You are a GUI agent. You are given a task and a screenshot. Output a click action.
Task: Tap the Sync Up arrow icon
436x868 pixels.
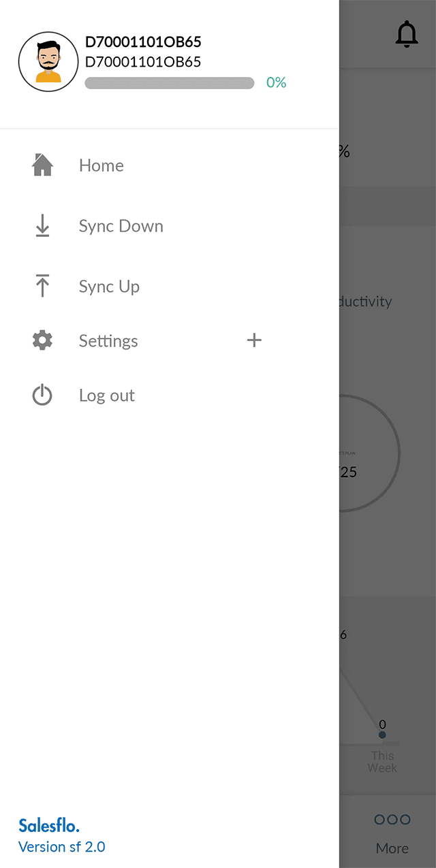42,286
